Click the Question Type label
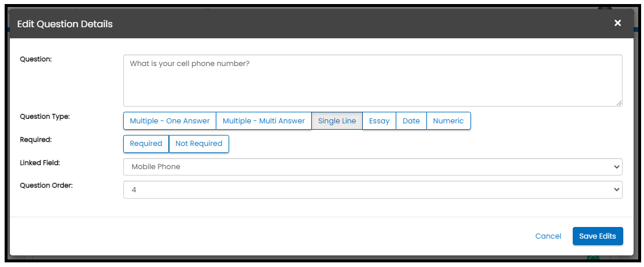The height and width of the screenshot is (267, 644). 45,116
